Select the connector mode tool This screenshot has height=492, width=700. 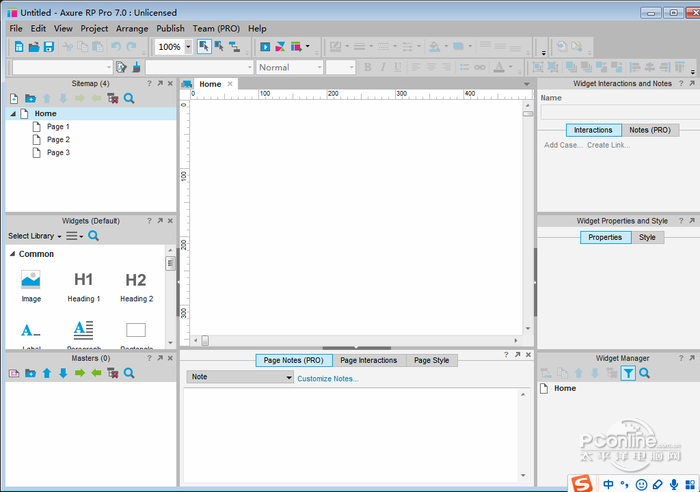click(x=220, y=47)
